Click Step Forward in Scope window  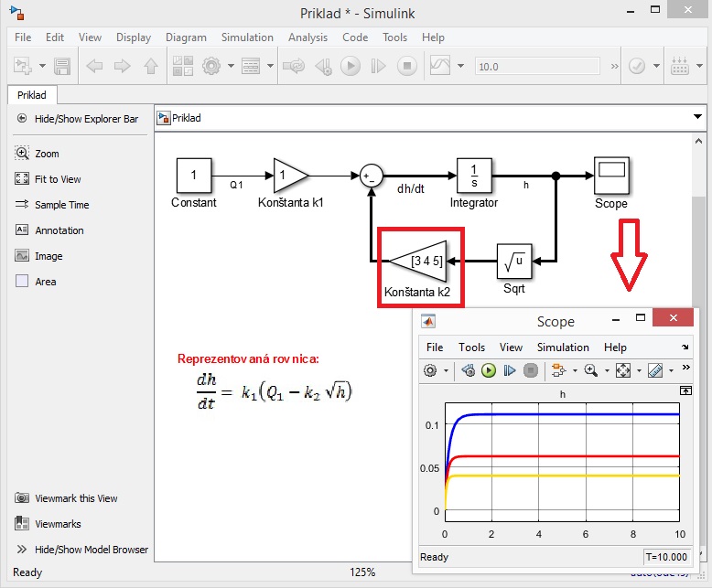(x=510, y=370)
